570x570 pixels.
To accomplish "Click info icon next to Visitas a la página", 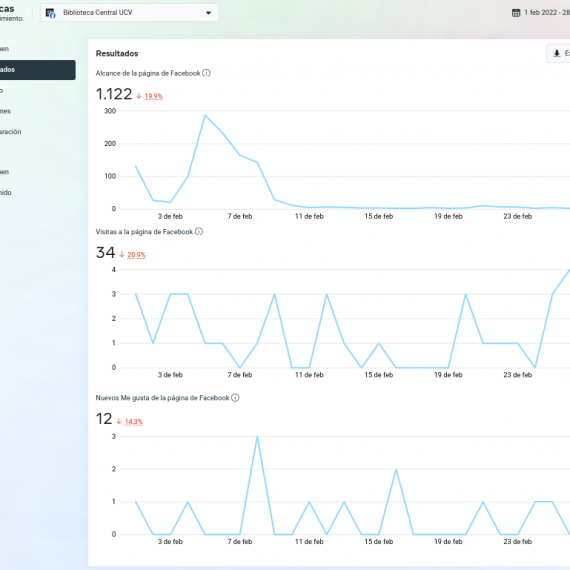I will pyautogui.click(x=199, y=232).
